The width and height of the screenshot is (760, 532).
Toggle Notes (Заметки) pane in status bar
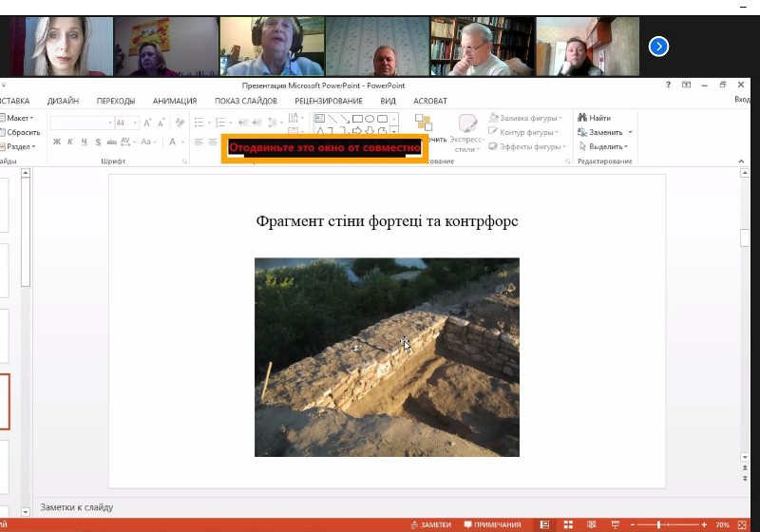pos(430,524)
